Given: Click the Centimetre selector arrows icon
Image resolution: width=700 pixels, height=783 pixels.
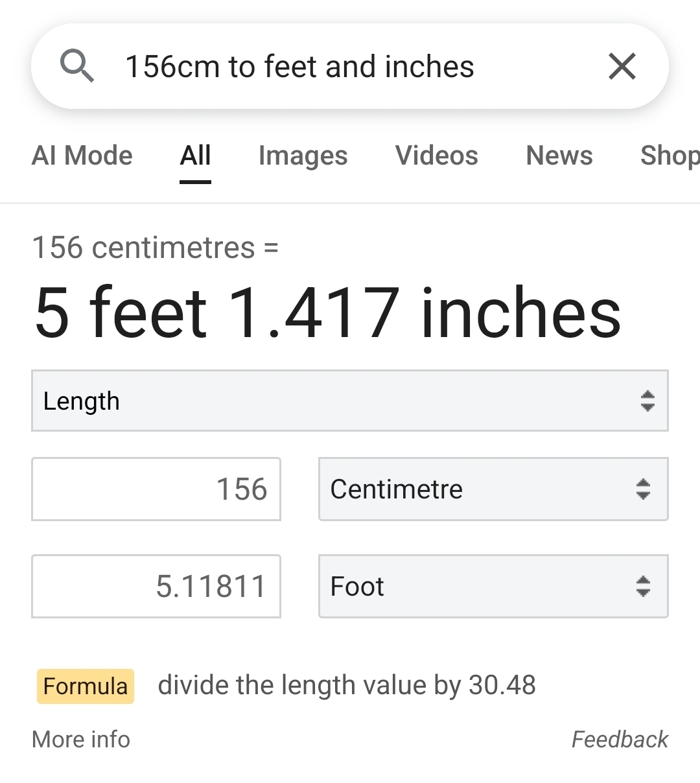Looking at the screenshot, I should tap(643, 489).
